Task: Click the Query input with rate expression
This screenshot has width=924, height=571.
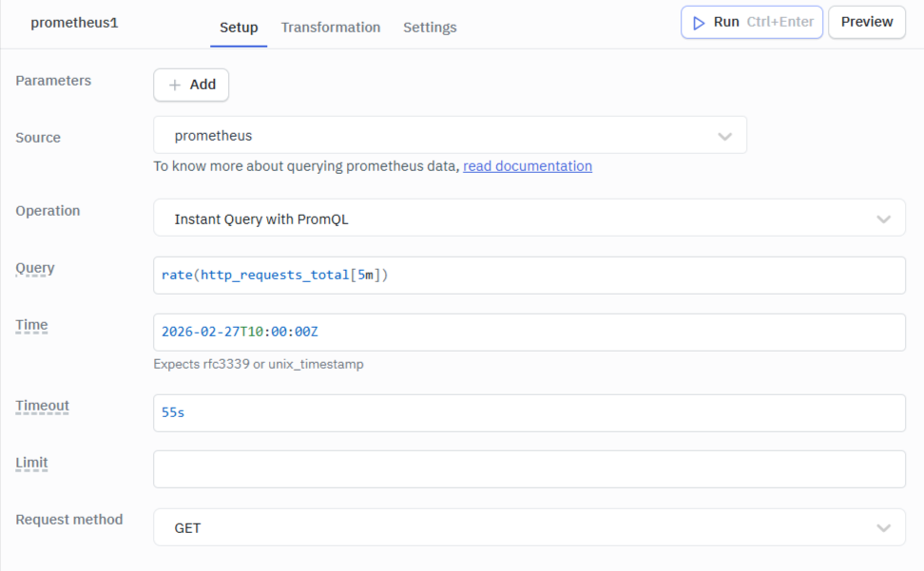Action: pos(529,276)
